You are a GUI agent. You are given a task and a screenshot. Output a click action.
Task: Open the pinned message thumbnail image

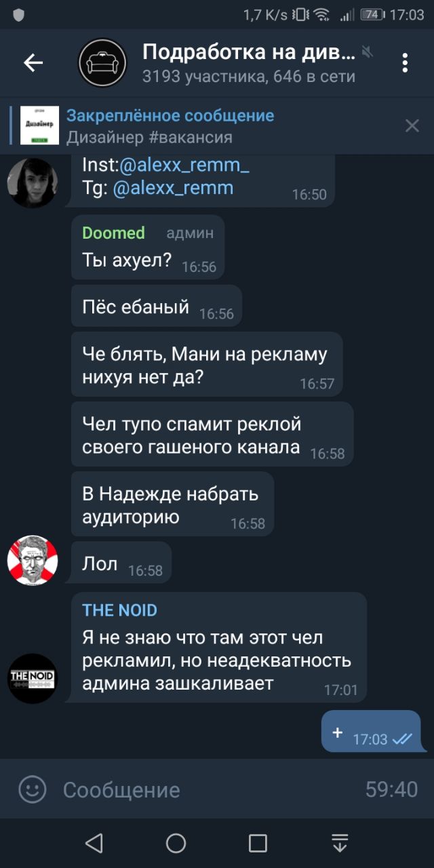39,125
